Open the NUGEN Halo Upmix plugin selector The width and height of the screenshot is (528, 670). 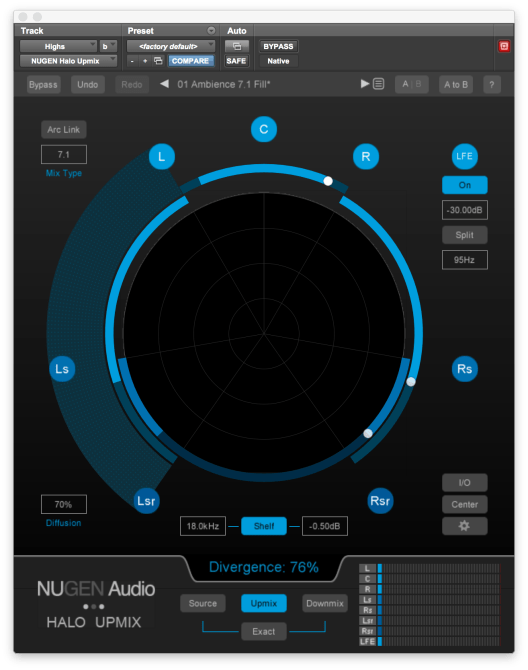click(x=68, y=61)
